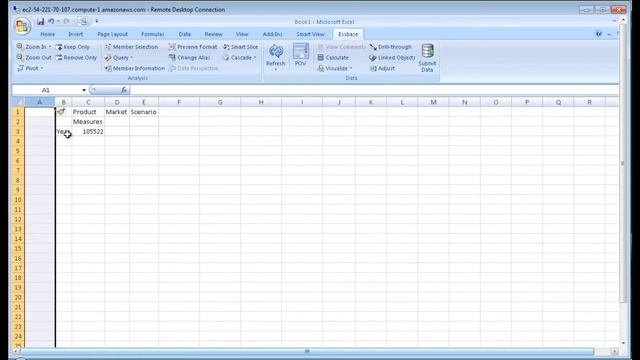This screenshot has height=360, width=640.
Task: Click the Zoom In Essbase tool
Action: click(x=34, y=47)
